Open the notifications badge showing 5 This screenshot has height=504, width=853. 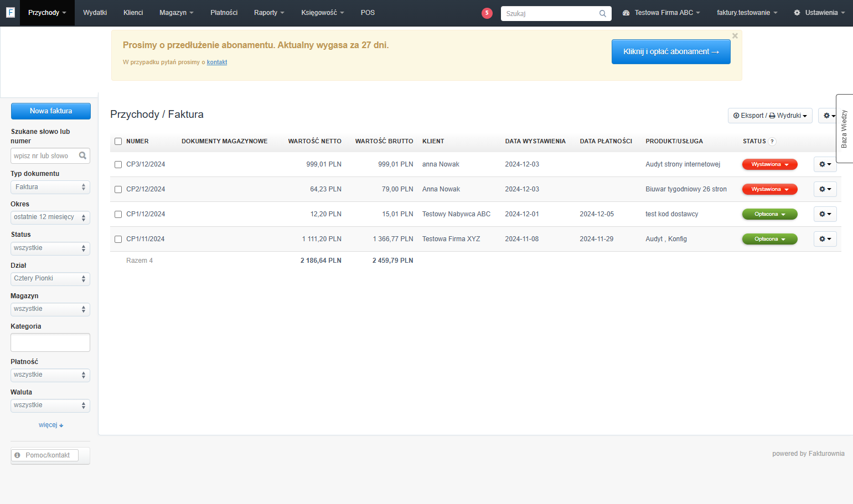pyautogui.click(x=487, y=13)
